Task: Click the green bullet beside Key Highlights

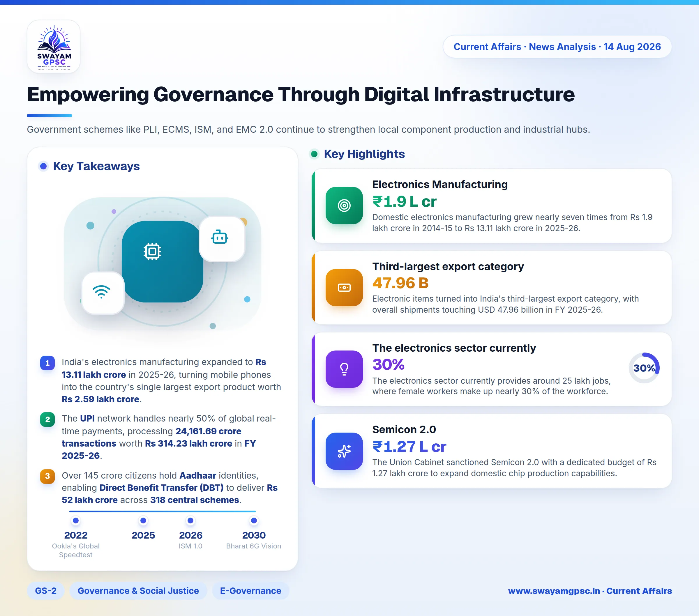Action: click(314, 154)
